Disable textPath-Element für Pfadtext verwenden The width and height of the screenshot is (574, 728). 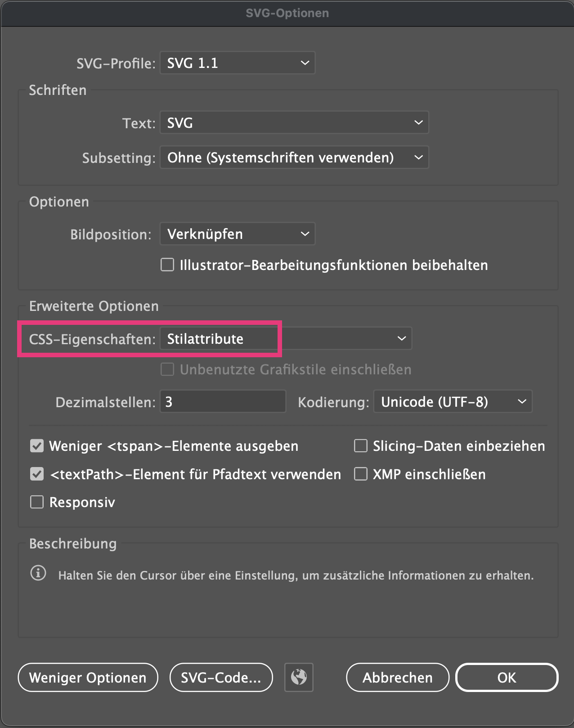click(36, 474)
